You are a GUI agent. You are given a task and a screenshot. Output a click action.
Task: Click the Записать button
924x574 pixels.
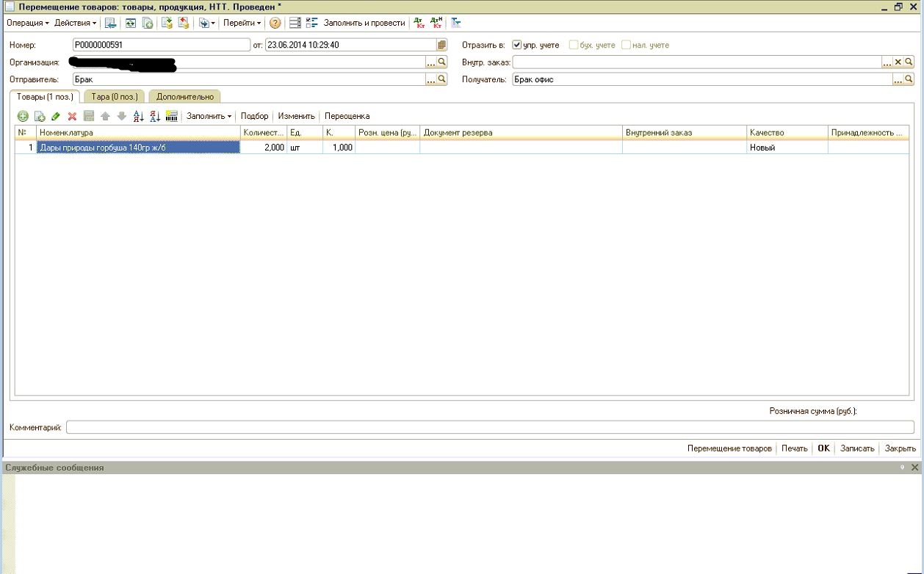857,448
